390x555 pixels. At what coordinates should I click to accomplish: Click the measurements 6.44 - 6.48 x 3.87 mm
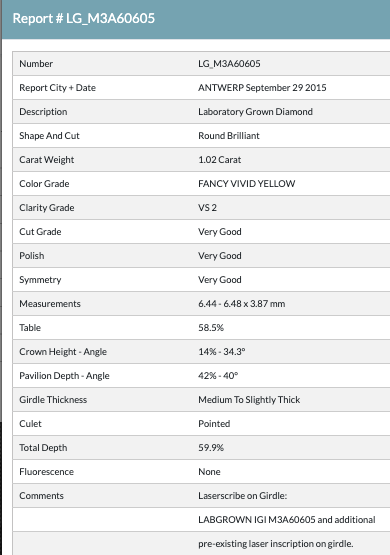tap(242, 304)
